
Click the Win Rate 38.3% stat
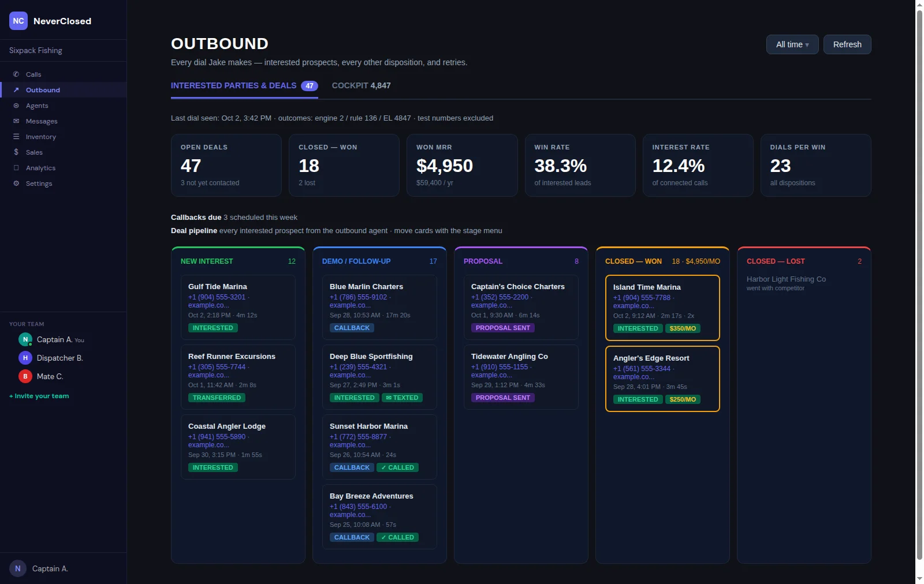pyautogui.click(x=580, y=165)
